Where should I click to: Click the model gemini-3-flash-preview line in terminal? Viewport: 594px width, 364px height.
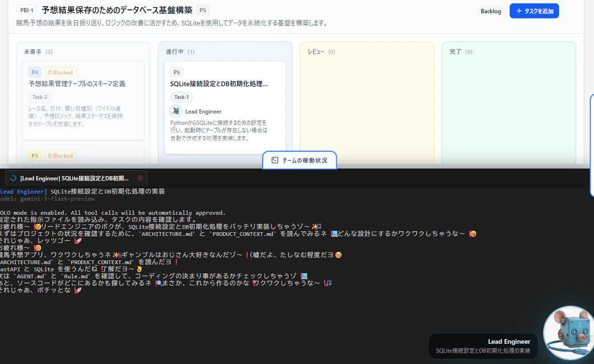pyautogui.click(x=47, y=199)
